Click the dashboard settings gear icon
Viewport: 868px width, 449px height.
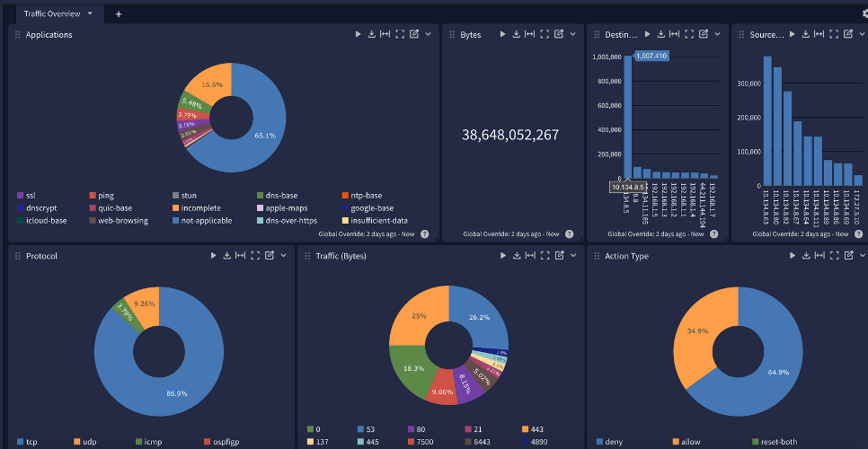(x=864, y=13)
